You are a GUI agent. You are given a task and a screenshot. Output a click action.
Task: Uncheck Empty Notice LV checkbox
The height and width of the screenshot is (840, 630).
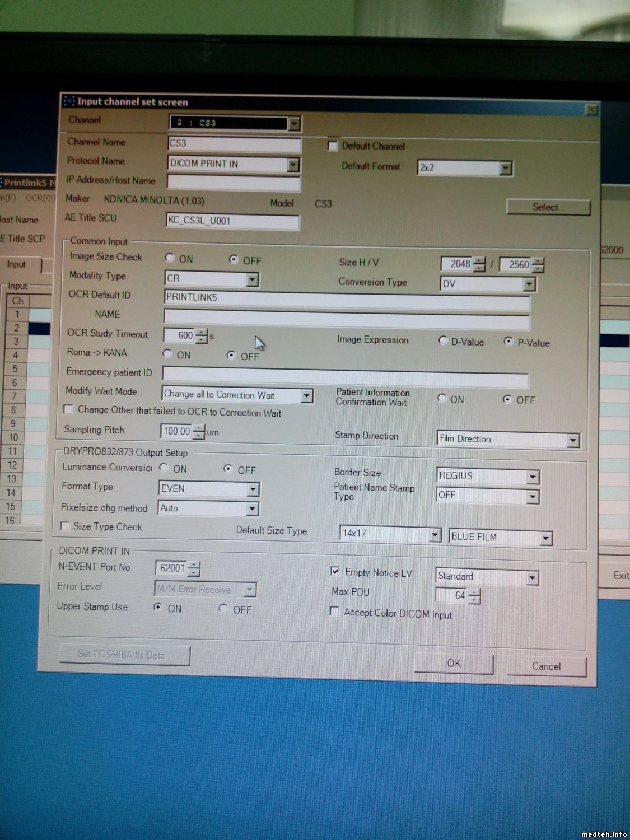[x=335, y=571]
